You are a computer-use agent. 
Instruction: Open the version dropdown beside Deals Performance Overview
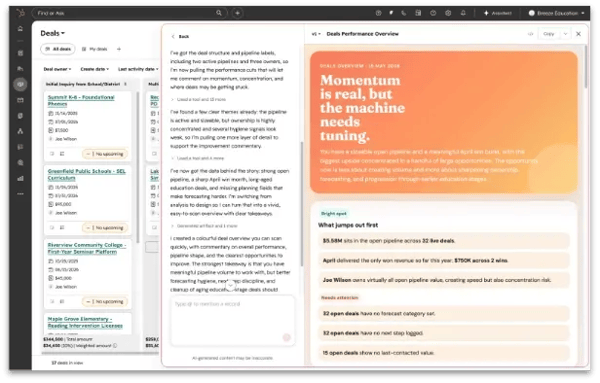[316, 34]
